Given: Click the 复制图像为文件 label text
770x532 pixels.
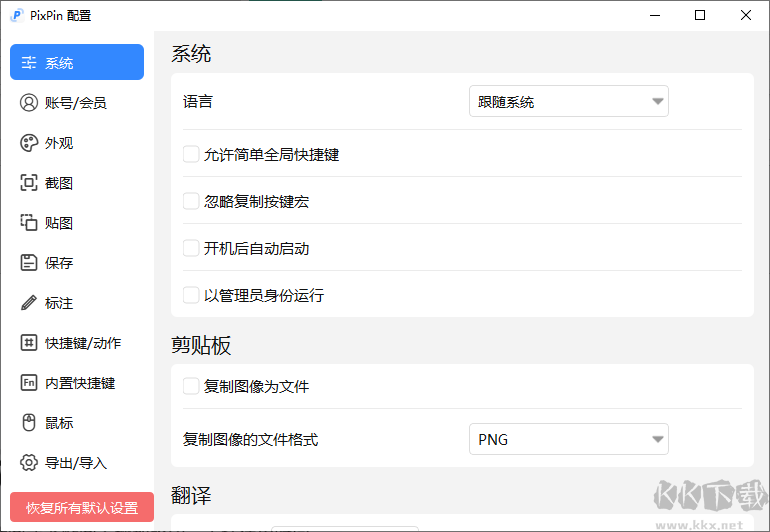Looking at the screenshot, I should (256, 387).
